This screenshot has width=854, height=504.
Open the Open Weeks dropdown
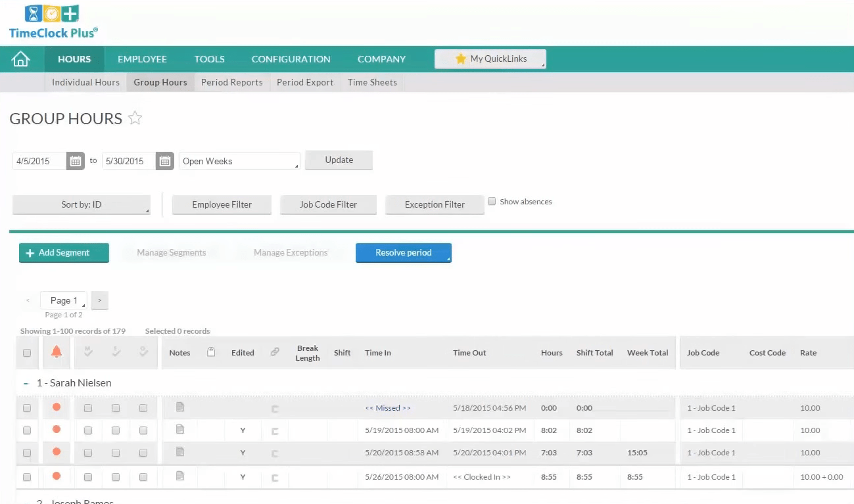click(x=239, y=160)
